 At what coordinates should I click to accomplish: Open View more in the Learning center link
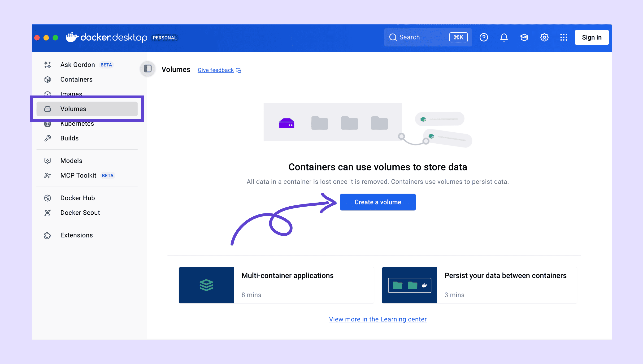(x=378, y=319)
